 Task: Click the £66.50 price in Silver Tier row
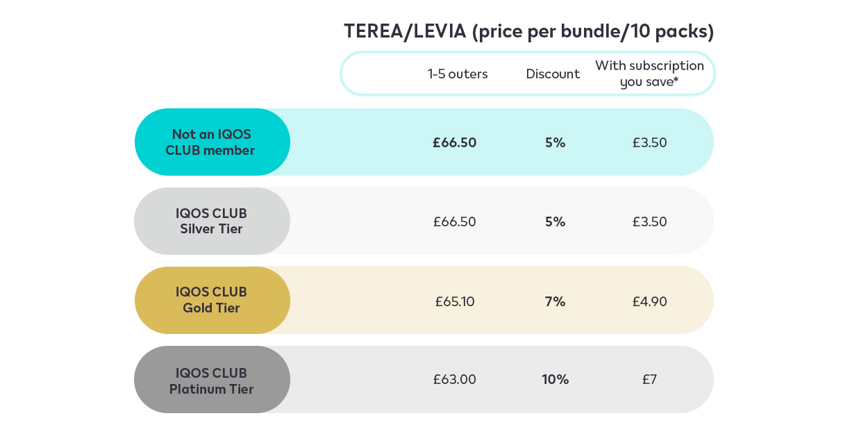click(455, 222)
